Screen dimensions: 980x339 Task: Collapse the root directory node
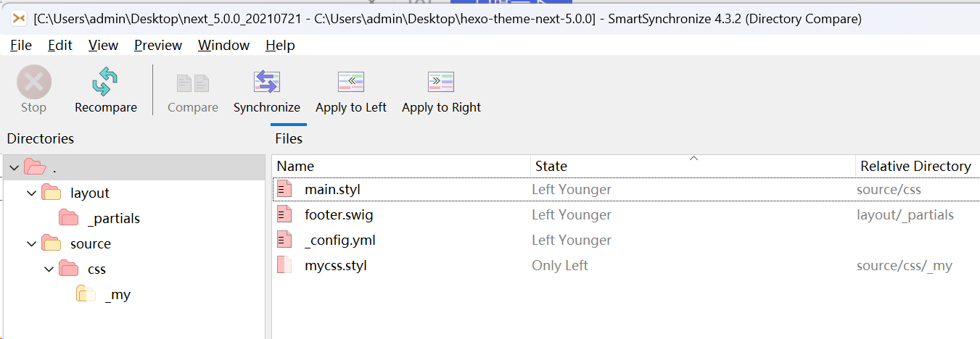click(14, 168)
